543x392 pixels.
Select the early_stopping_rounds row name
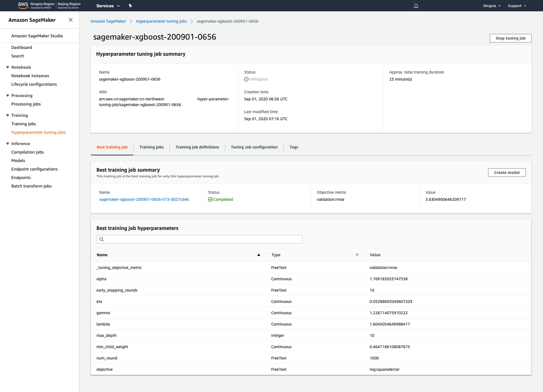[x=117, y=290]
